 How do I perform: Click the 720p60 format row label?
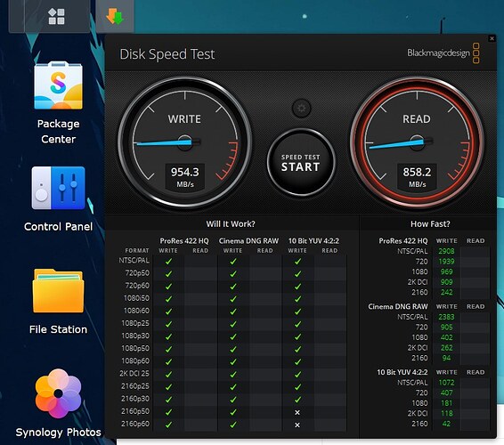coord(137,286)
